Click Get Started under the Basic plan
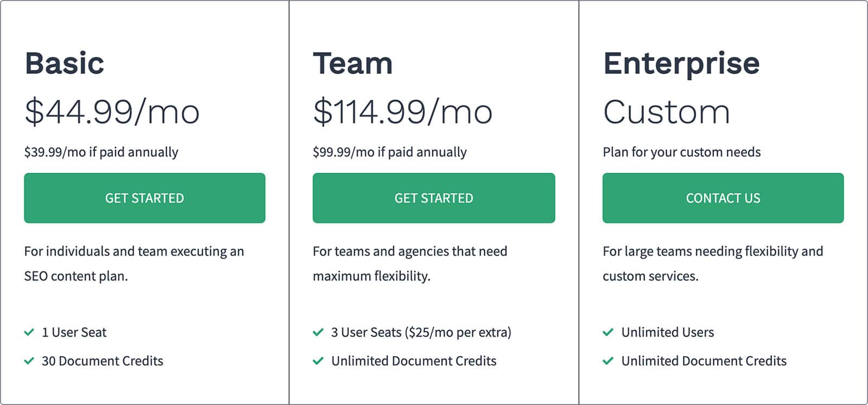868x405 pixels. coord(145,198)
